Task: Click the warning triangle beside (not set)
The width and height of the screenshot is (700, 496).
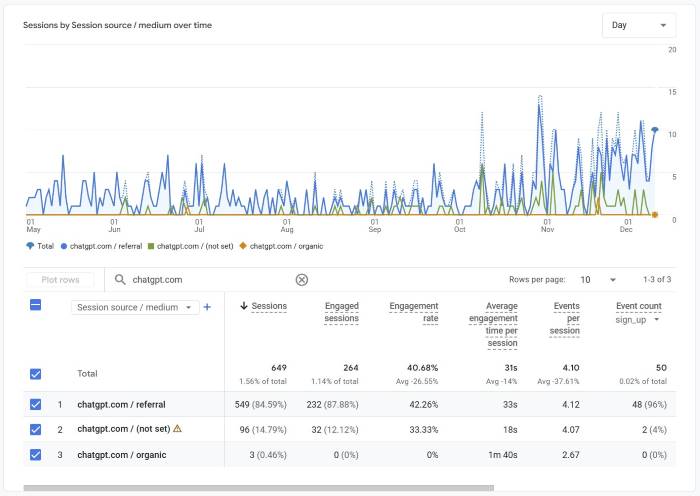Action: [x=177, y=429]
